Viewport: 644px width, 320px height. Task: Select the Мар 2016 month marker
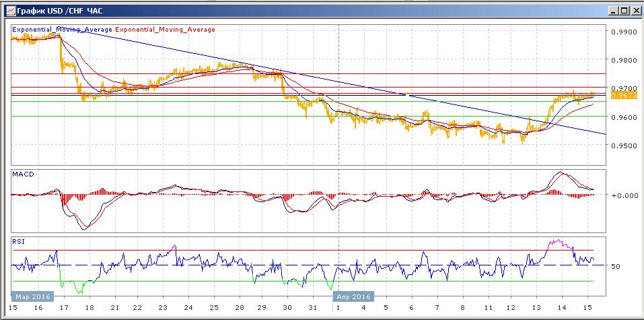coord(30,297)
